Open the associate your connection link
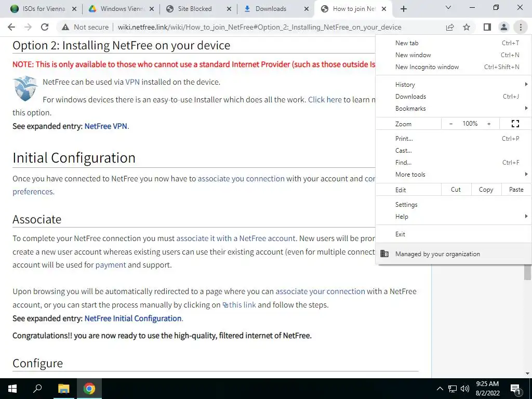The image size is (532, 399). [320, 291]
